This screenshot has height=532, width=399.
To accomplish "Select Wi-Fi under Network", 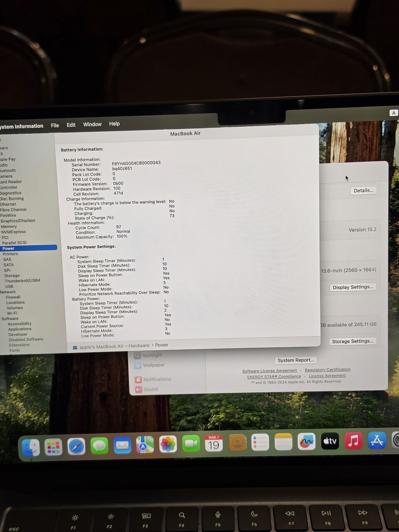I will click(12, 313).
